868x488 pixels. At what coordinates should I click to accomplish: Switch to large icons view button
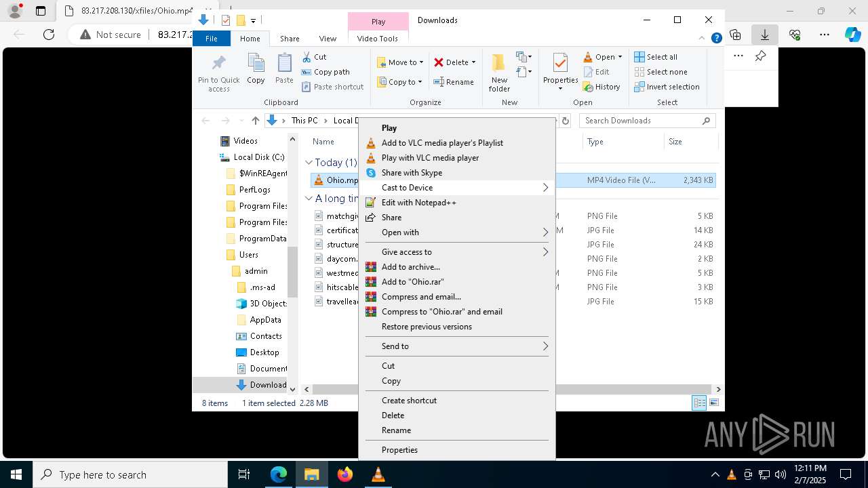714,403
